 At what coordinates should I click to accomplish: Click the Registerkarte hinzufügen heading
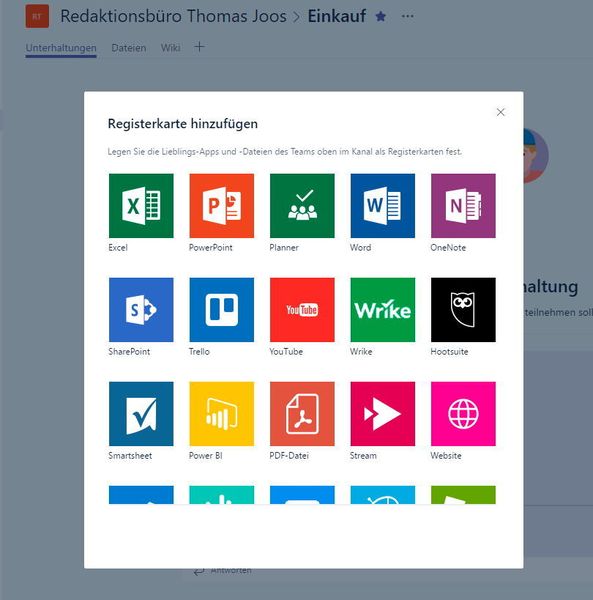point(182,124)
